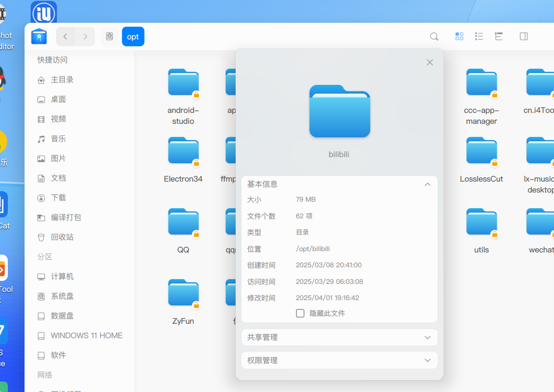
Task: Go forward with the right arrow button
Action: coord(85,37)
